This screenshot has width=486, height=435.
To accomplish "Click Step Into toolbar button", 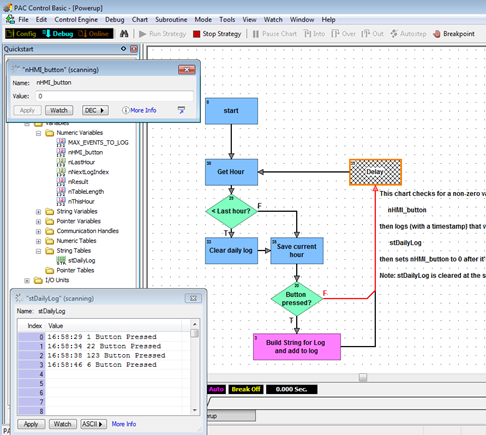I will [x=314, y=34].
